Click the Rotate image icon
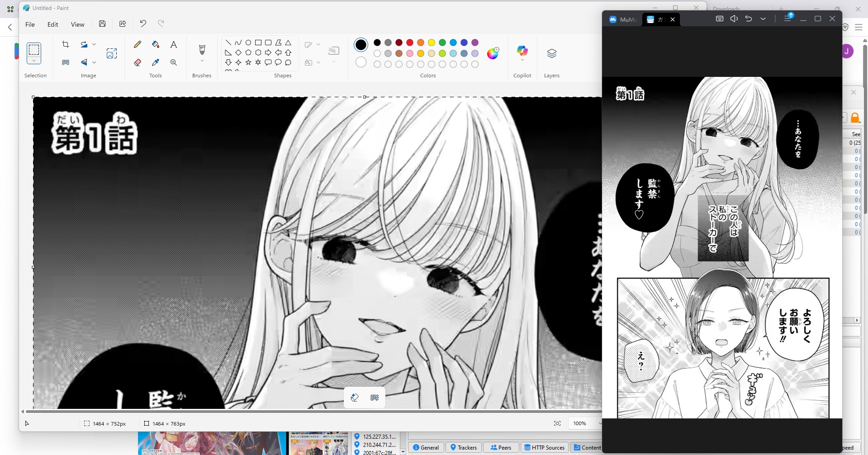868x455 pixels. (84, 44)
